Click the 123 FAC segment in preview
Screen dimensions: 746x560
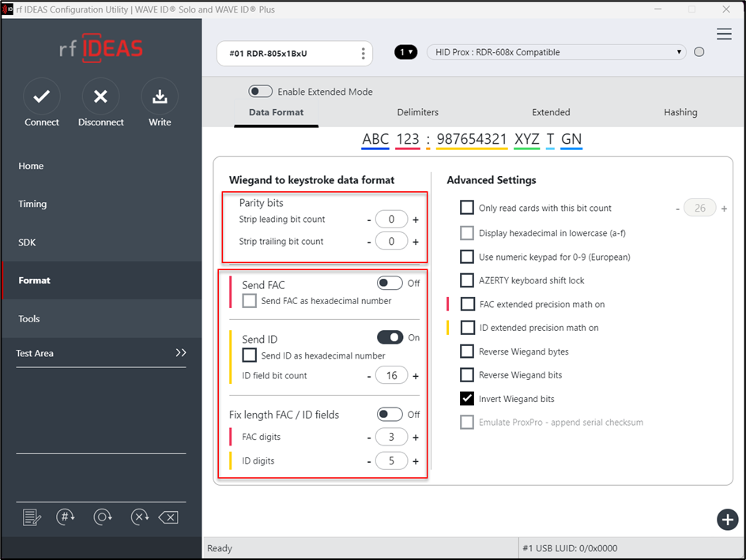click(x=408, y=140)
